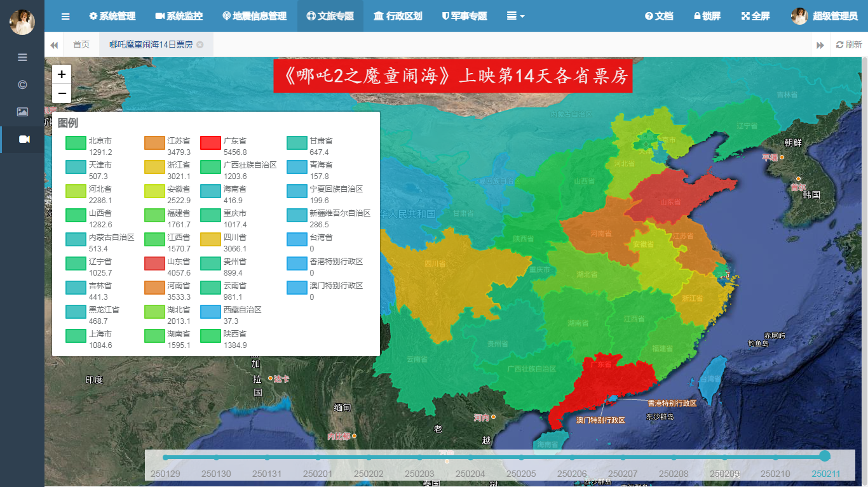Click sidebar image icon
The height and width of the screenshot is (487, 868).
[22, 112]
